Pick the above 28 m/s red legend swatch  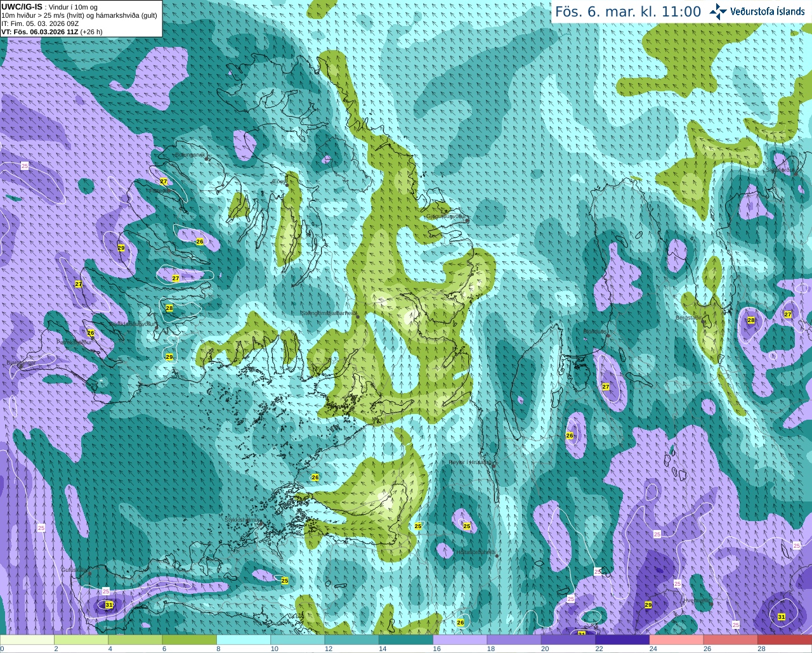785,640
